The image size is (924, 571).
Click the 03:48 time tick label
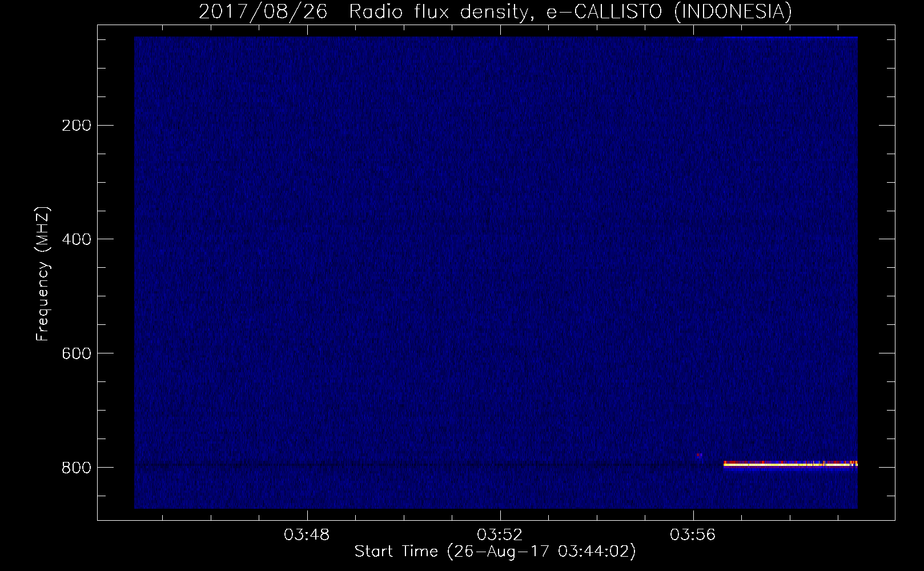click(x=307, y=535)
